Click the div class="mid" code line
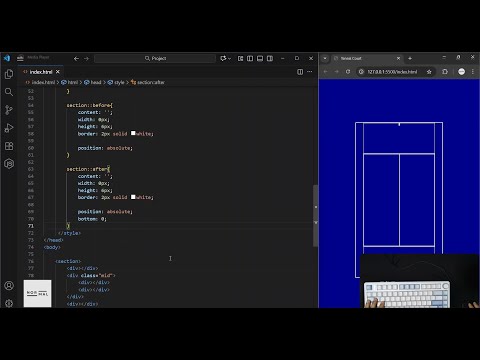The width and height of the screenshot is (480, 360). click(x=91, y=275)
